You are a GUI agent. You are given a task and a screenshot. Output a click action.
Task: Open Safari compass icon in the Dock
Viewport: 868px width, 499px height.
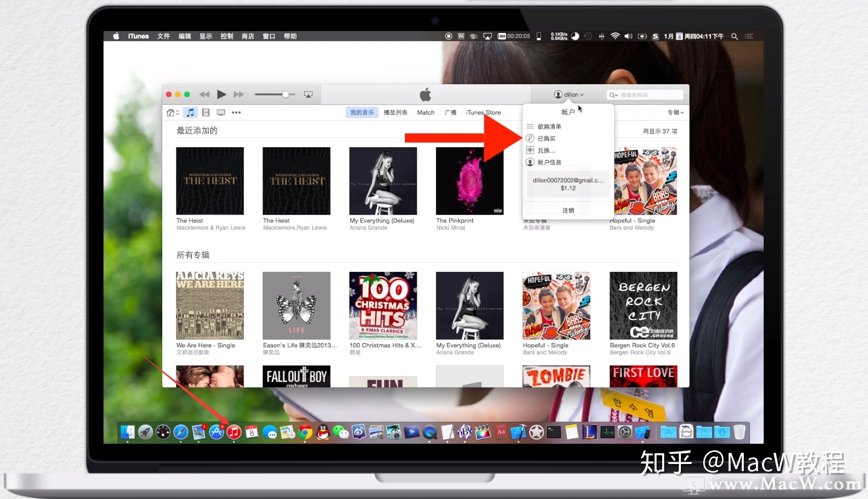click(181, 432)
